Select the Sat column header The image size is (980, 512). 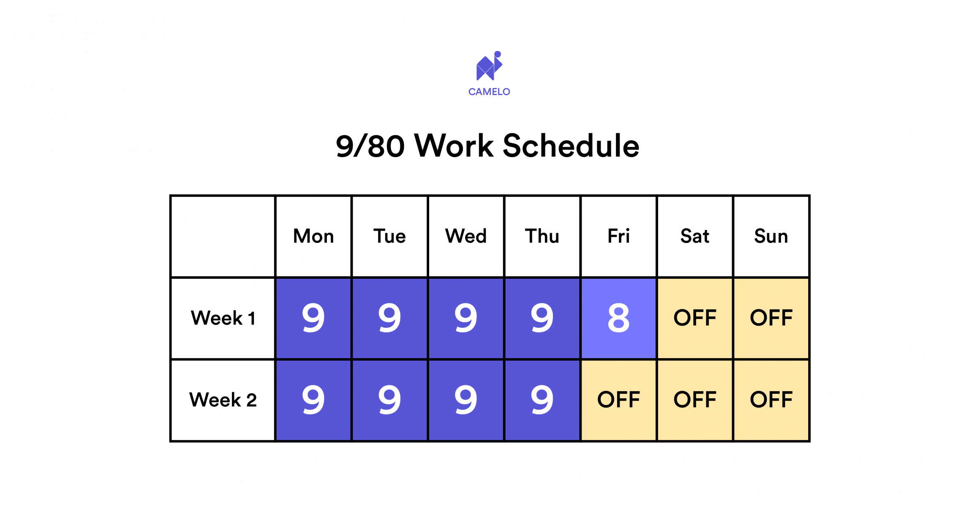[695, 236]
